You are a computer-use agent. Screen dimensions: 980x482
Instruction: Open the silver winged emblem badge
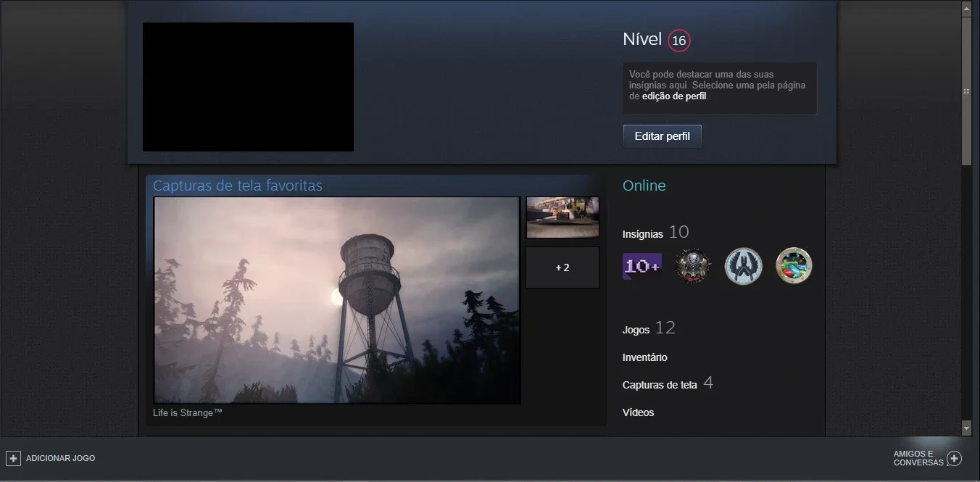[x=744, y=266]
